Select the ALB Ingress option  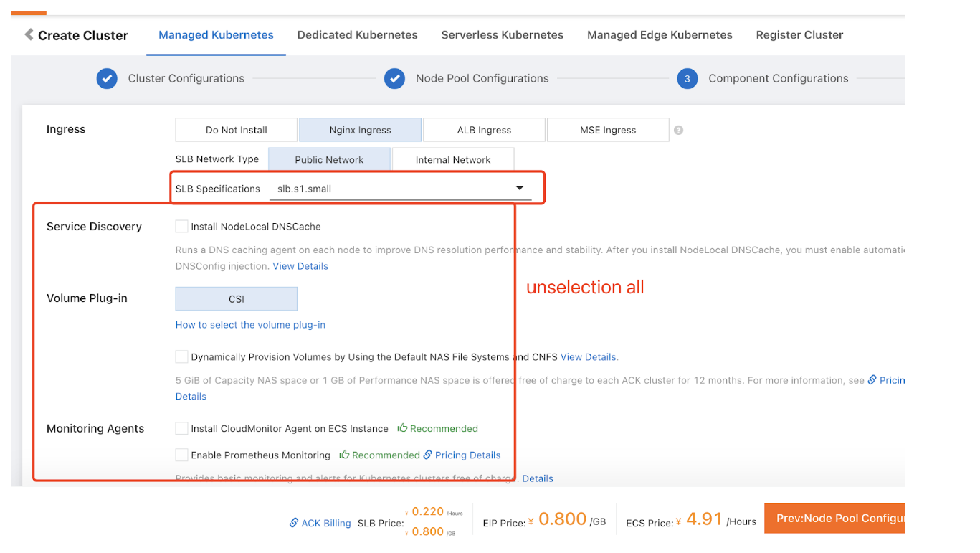click(484, 131)
